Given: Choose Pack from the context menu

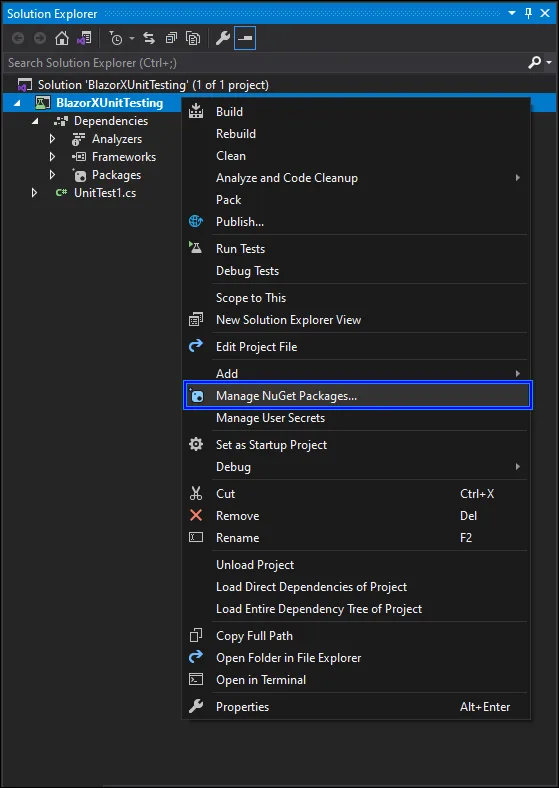Looking at the screenshot, I should [x=356, y=200].
